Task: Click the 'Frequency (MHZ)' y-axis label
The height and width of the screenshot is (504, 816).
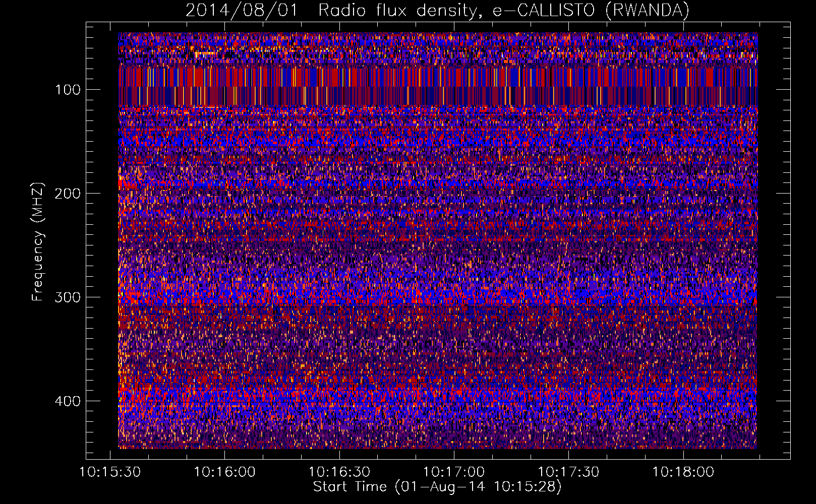Action: click(38, 241)
